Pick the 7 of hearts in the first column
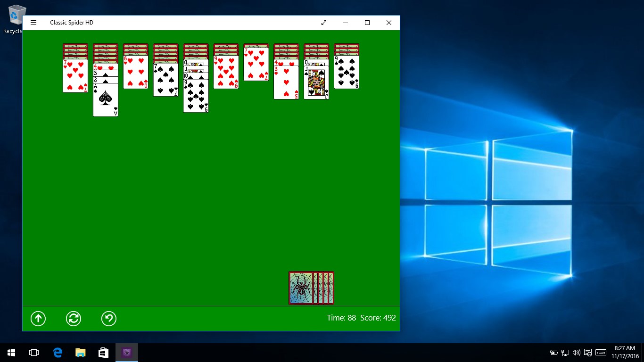Image resolution: width=644 pixels, height=362 pixels. tap(75, 76)
